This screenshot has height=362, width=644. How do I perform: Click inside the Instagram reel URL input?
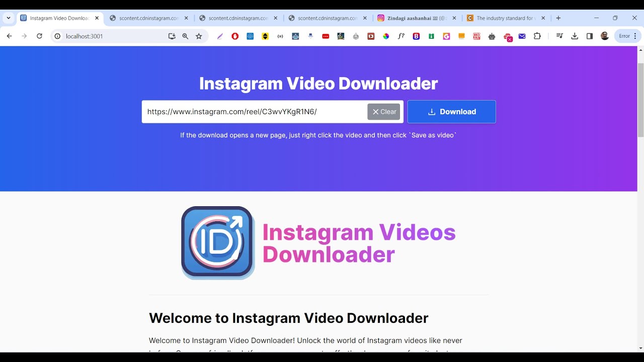[x=254, y=112]
